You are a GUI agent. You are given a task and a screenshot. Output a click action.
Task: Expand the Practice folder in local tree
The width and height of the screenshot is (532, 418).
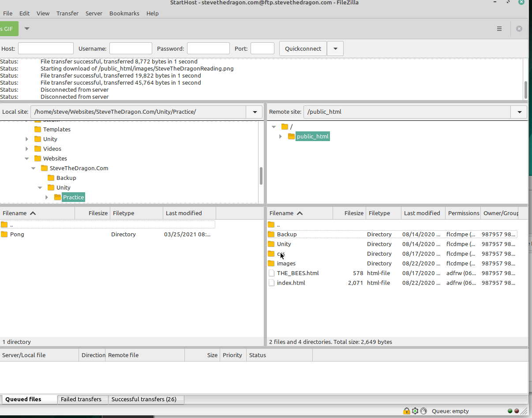tap(47, 197)
